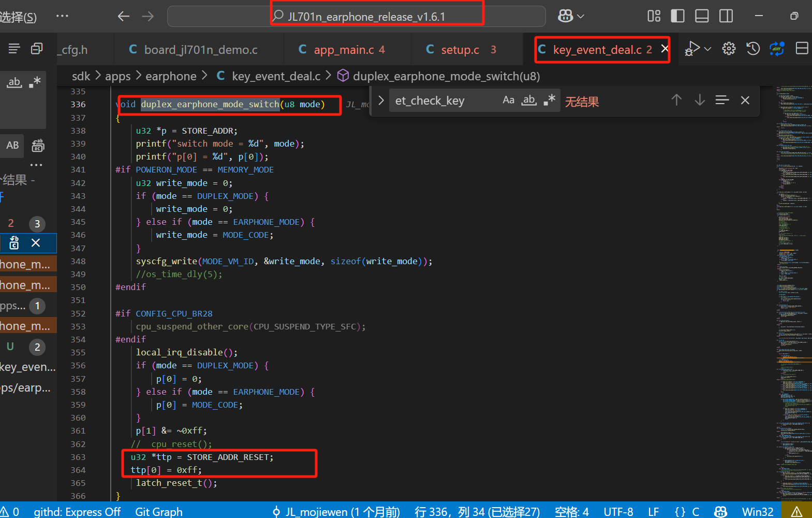
Task: Toggle Use Regular Expression in find widget
Action: (550, 100)
